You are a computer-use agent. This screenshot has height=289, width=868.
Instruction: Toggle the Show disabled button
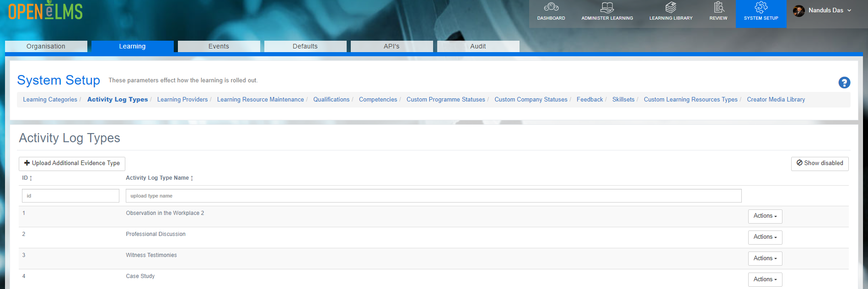pyautogui.click(x=820, y=164)
